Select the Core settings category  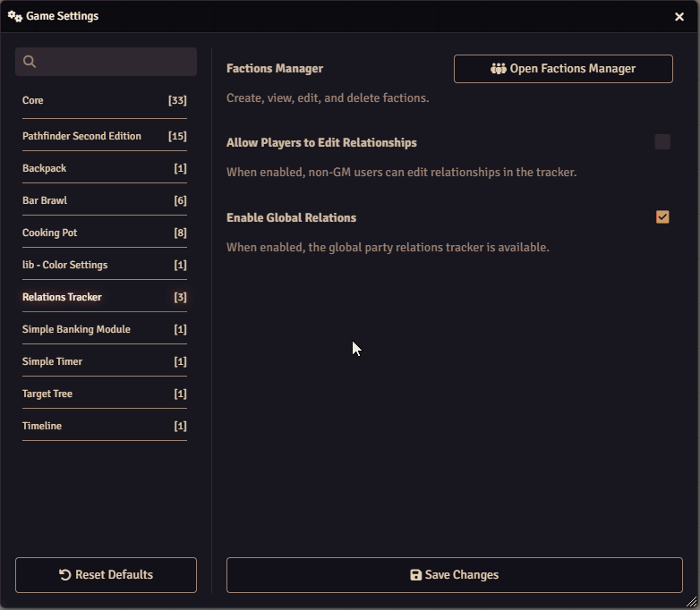104,101
